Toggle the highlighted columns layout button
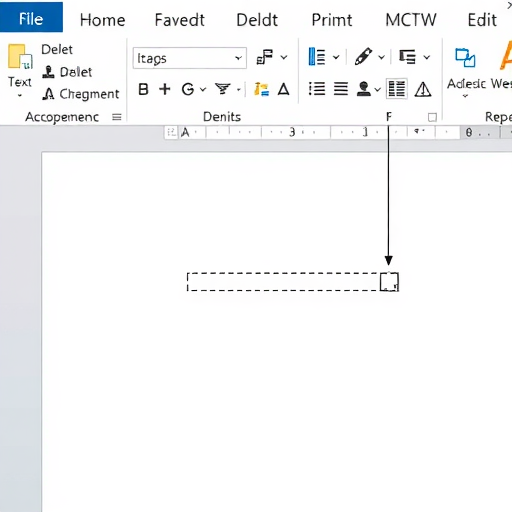Viewport: 512px width, 512px height. [397, 89]
